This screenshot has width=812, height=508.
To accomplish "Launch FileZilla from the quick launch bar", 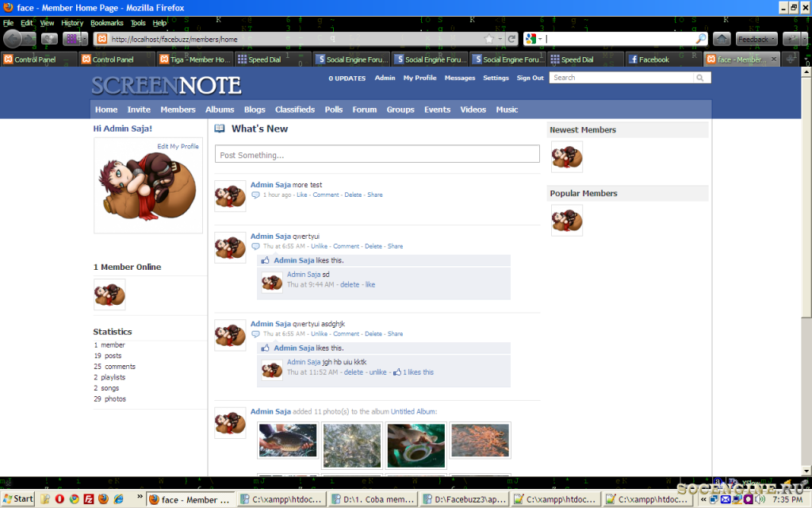I will click(89, 499).
